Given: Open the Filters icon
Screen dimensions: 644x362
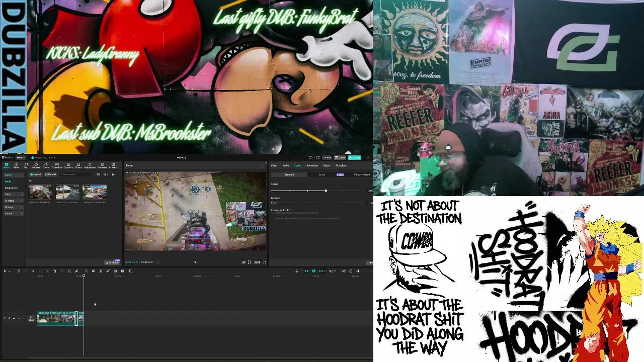Looking at the screenshot, I should click(78, 166).
